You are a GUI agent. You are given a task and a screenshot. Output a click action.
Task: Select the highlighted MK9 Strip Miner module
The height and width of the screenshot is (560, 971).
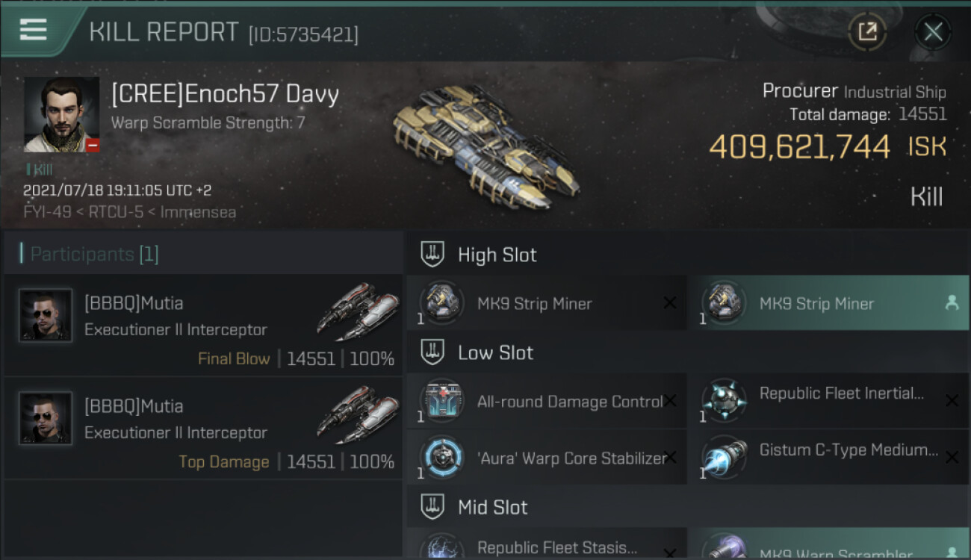tap(828, 303)
